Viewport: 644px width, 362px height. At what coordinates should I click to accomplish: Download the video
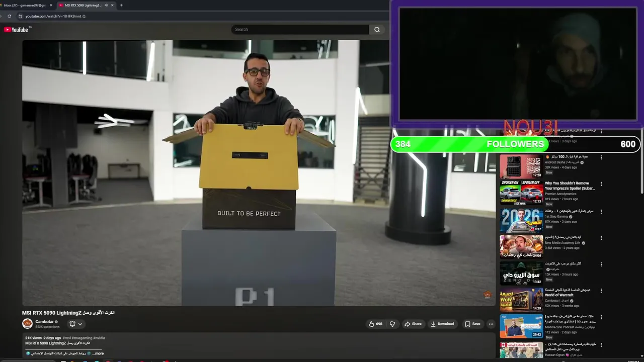point(442,324)
